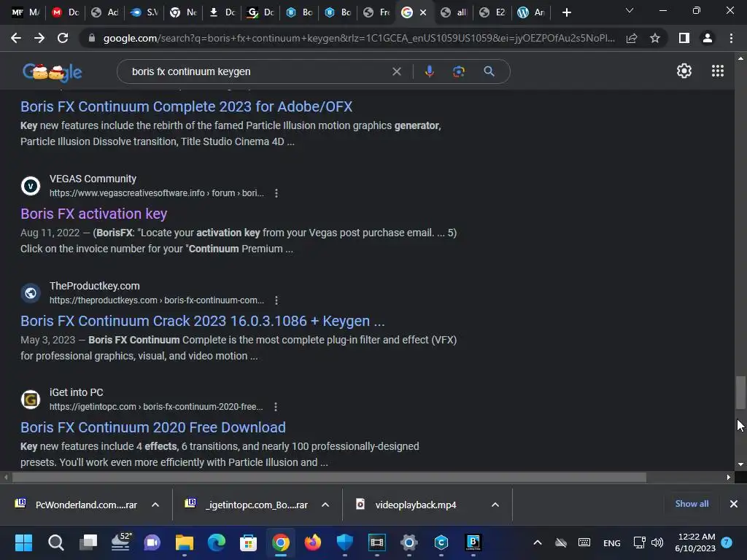Image resolution: width=747 pixels, height=560 pixels.
Task: Open VEGAS Community site URL breadcrumb
Action: coord(157,192)
